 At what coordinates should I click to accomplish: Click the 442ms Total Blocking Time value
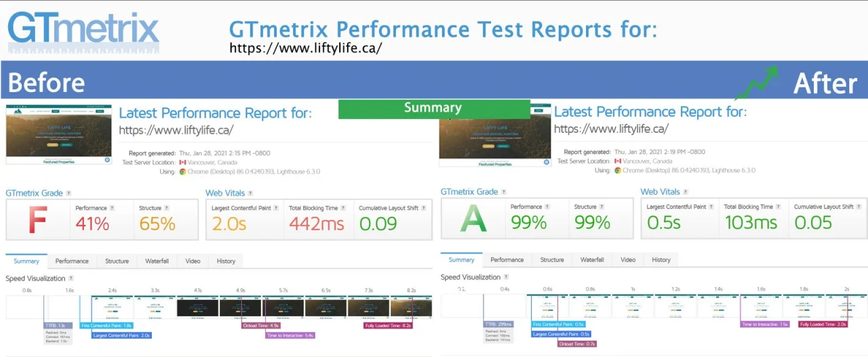click(x=317, y=224)
